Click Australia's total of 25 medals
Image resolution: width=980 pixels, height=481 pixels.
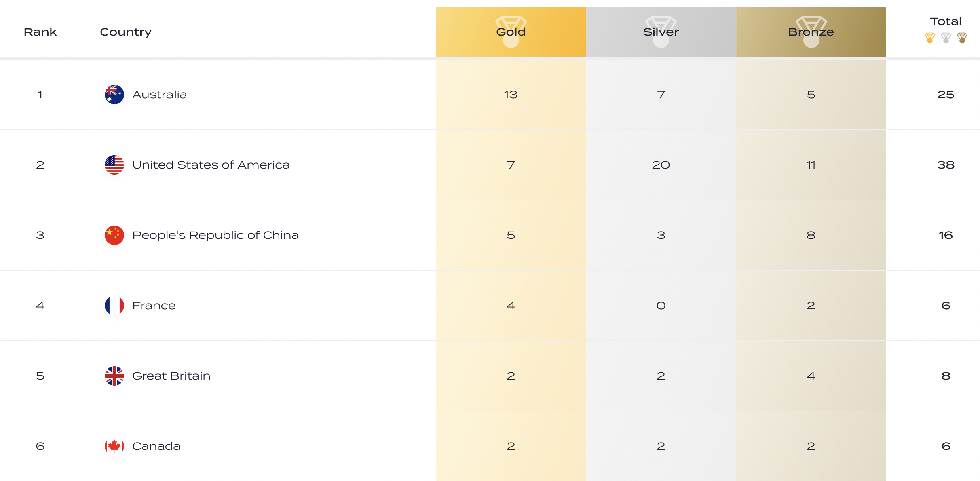(x=946, y=95)
